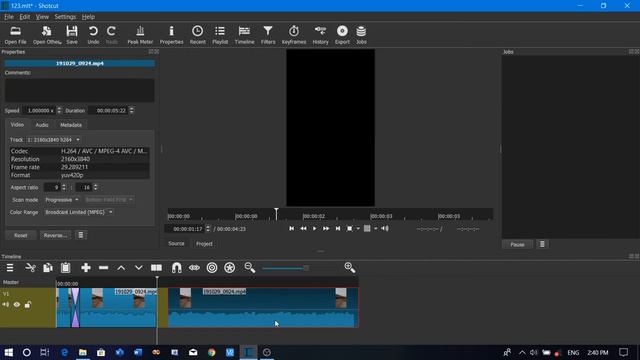Open the timeline hamburger menu
640x360 pixels.
[x=10, y=268]
